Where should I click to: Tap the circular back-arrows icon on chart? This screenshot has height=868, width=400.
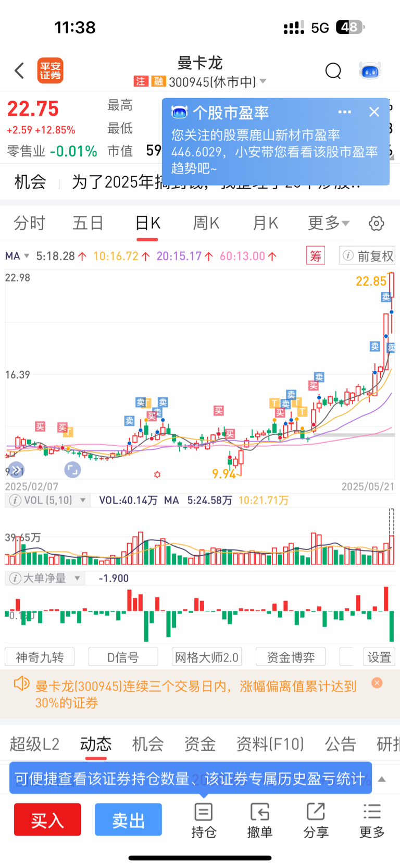coord(16,469)
